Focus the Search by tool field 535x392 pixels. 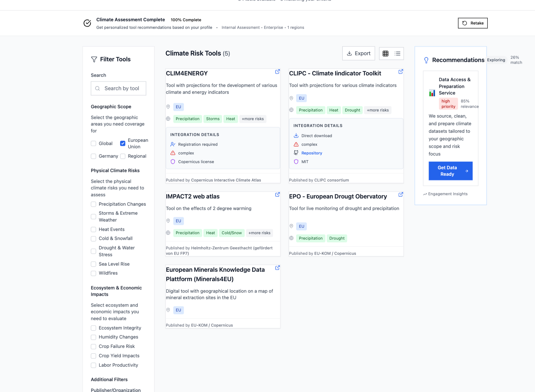click(x=118, y=88)
